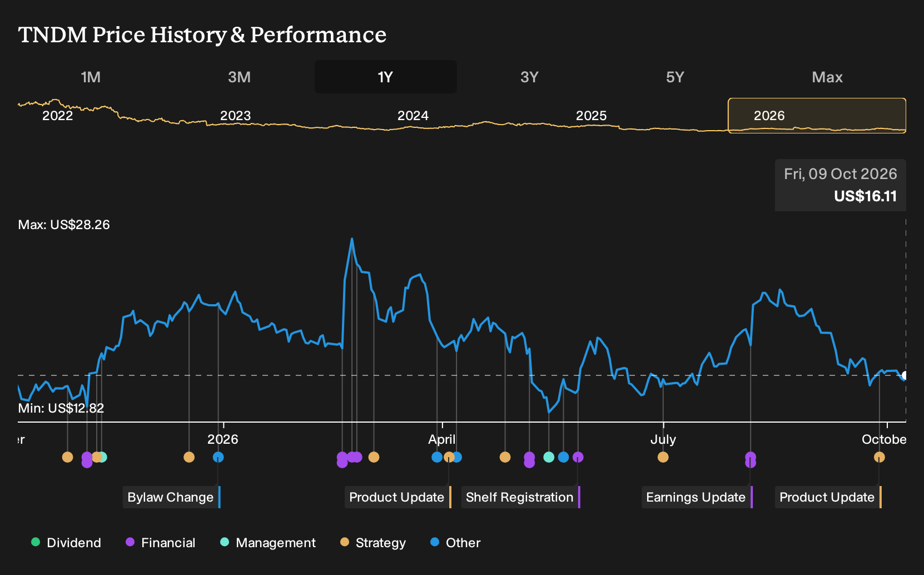Toggle the Dividend legend filter
Image resolution: width=924 pixels, height=575 pixels.
[66, 543]
